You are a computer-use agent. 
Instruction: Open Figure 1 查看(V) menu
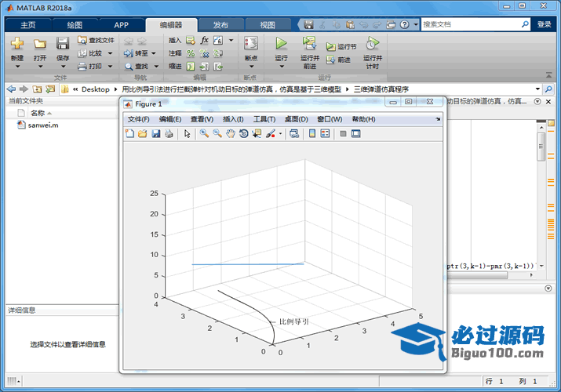[x=202, y=119]
